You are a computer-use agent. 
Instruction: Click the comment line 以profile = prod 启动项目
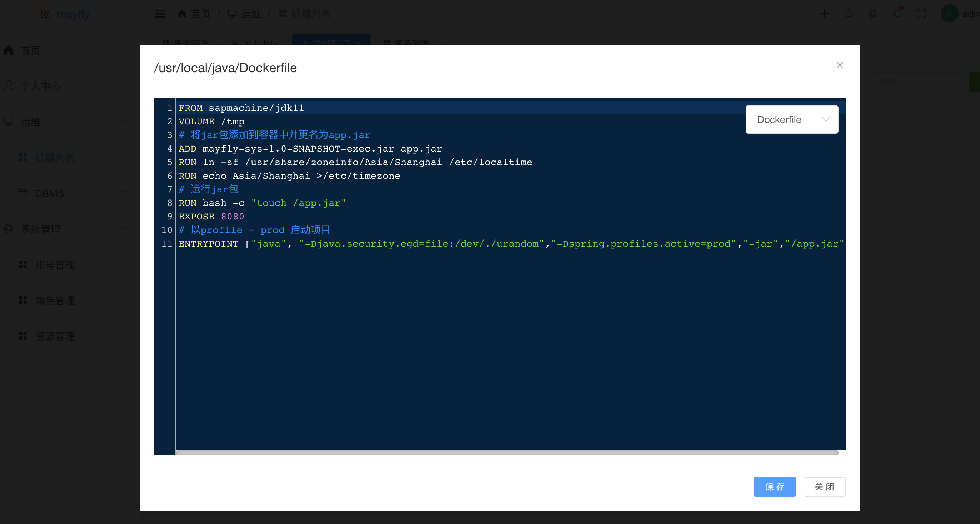254,229
